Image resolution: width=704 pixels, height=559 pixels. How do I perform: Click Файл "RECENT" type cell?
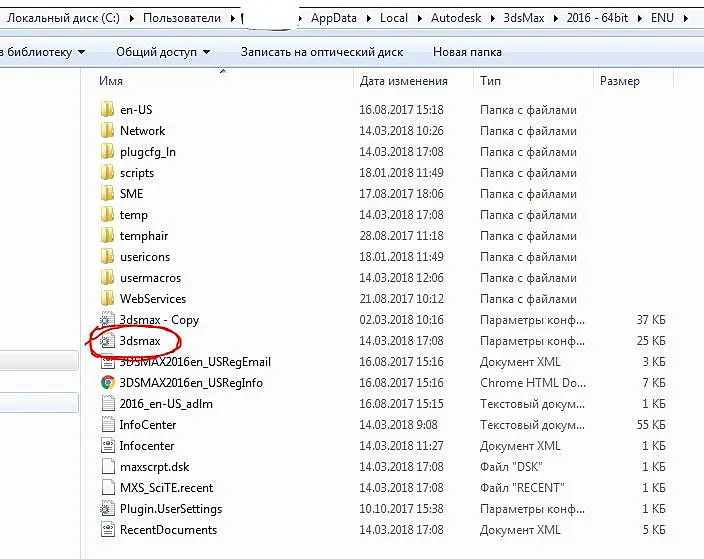[x=522, y=488]
